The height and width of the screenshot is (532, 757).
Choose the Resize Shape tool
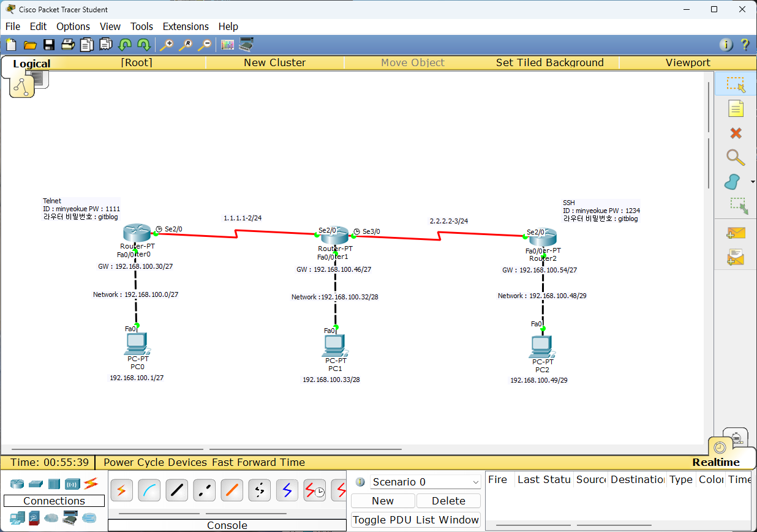739,206
